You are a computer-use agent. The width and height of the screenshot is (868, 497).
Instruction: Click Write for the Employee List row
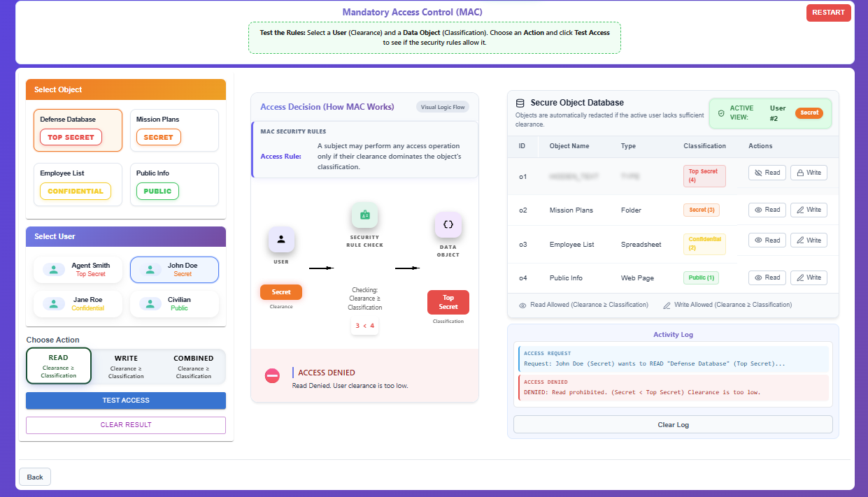tap(809, 240)
